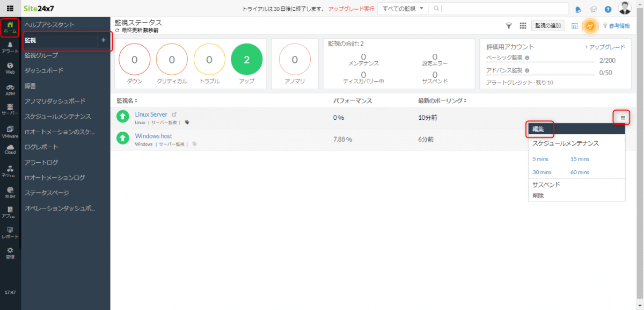Open 管理 admin gear icon
The height and width of the screenshot is (310, 644).
(x=10, y=253)
